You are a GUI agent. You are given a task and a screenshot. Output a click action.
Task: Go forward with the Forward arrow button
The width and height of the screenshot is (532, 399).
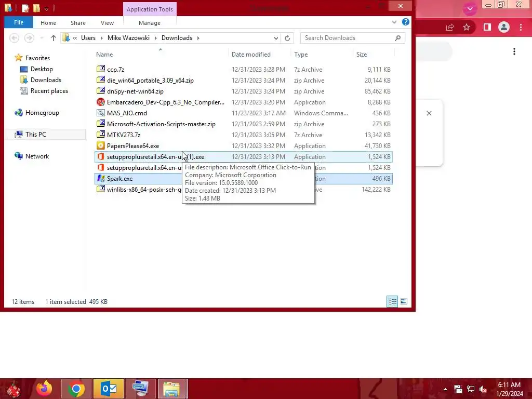click(x=29, y=38)
